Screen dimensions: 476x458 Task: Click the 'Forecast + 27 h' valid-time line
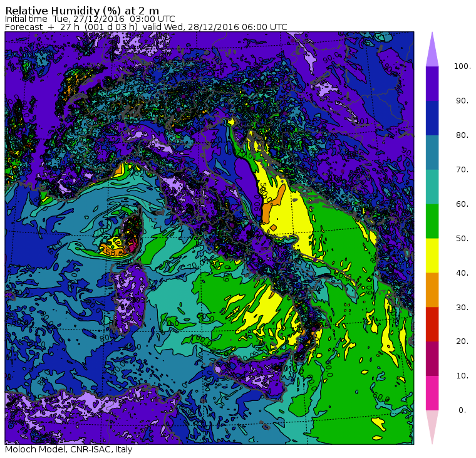146,27
